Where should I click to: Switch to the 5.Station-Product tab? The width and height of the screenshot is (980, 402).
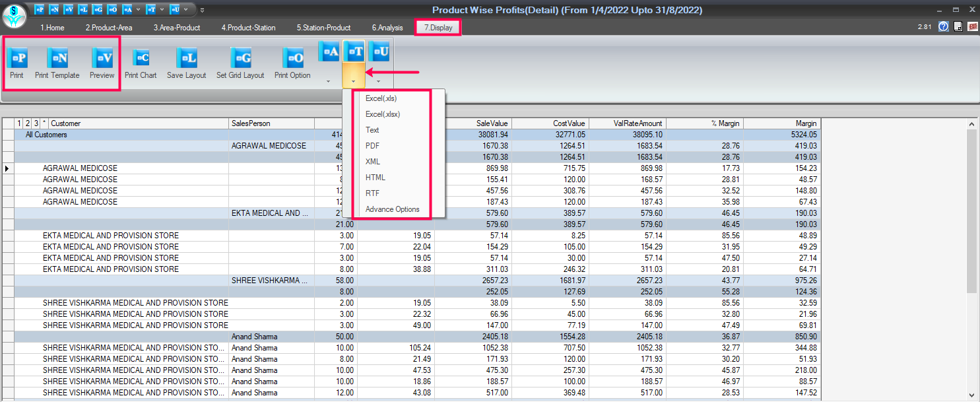tap(323, 28)
